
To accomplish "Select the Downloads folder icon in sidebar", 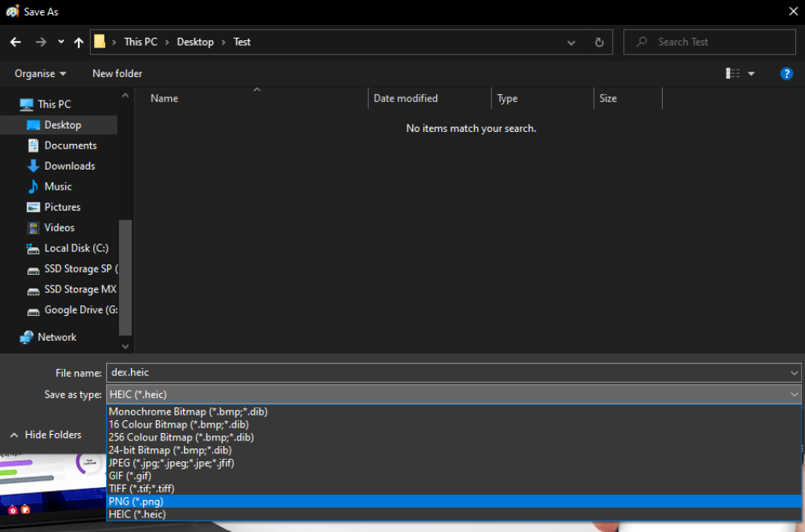I will coord(33,166).
